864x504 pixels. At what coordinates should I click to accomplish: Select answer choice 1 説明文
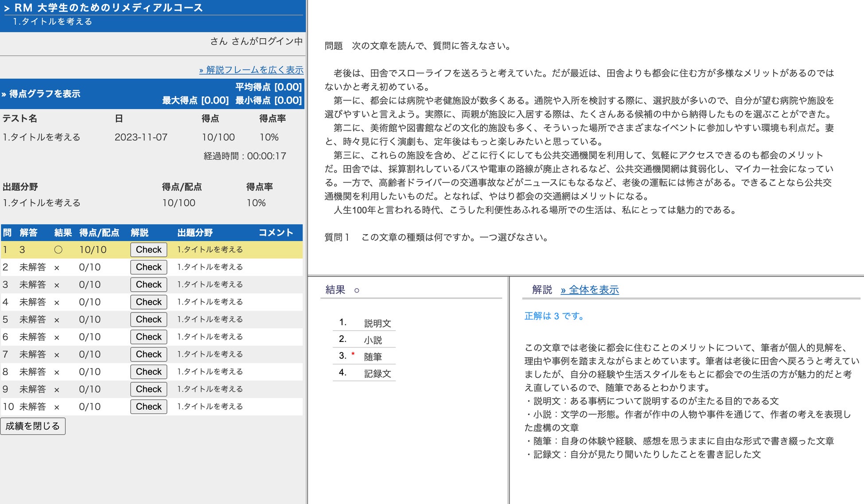tap(377, 323)
